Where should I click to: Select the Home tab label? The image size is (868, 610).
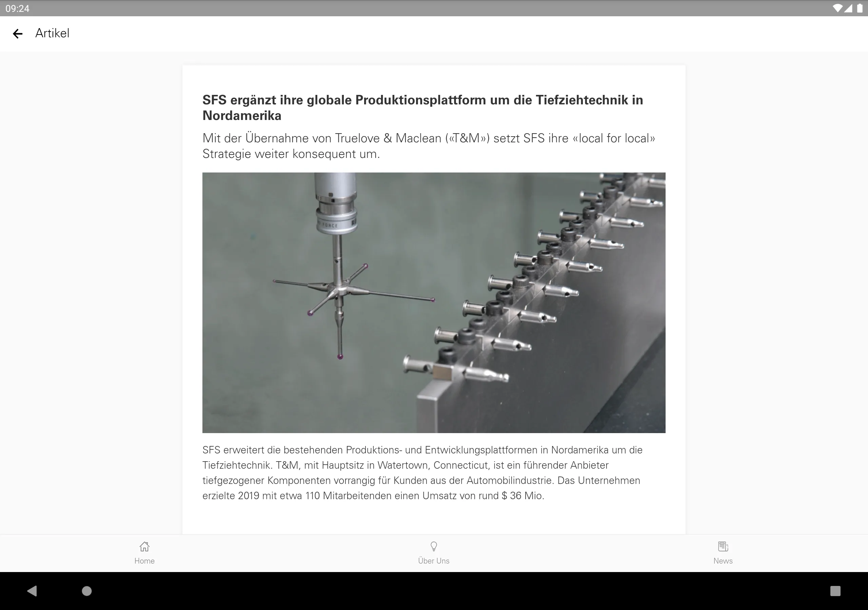point(144,561)
